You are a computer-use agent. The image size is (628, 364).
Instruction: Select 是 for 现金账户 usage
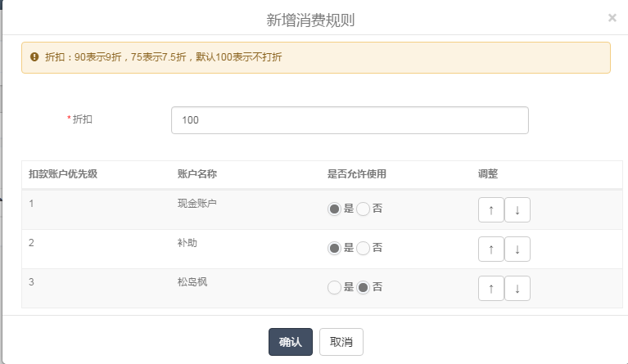(x=334, y=209)
